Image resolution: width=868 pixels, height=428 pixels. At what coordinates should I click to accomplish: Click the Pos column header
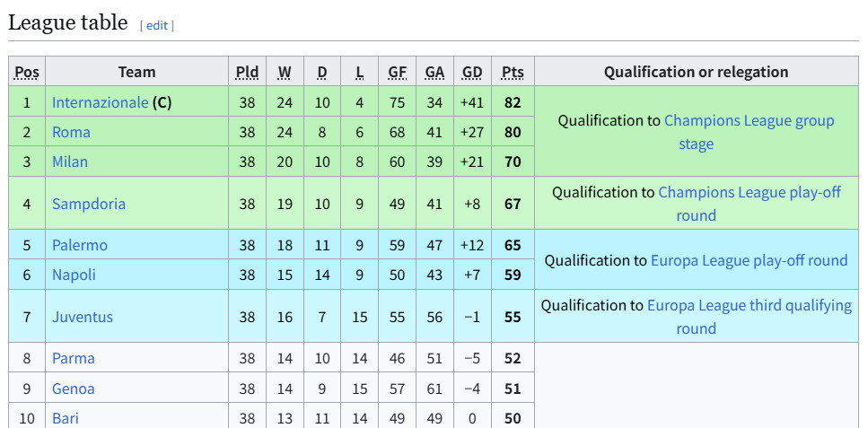[27, 72]
